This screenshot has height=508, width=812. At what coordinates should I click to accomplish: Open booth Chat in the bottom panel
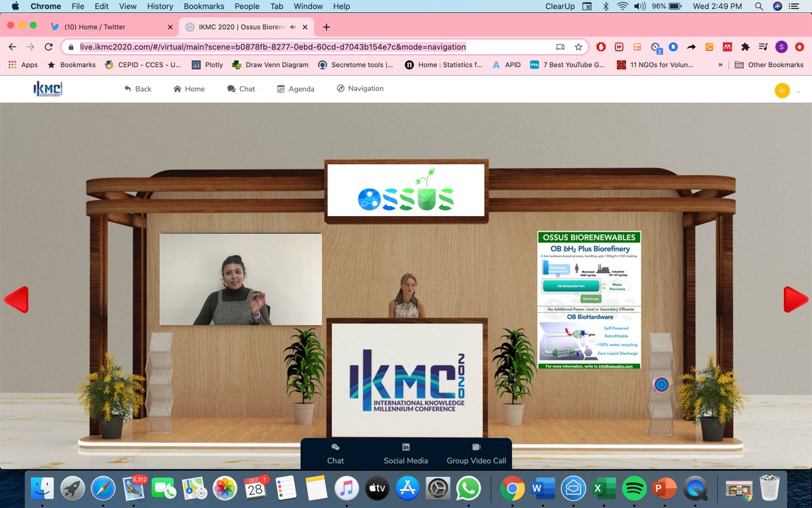(x=336, y=454)
